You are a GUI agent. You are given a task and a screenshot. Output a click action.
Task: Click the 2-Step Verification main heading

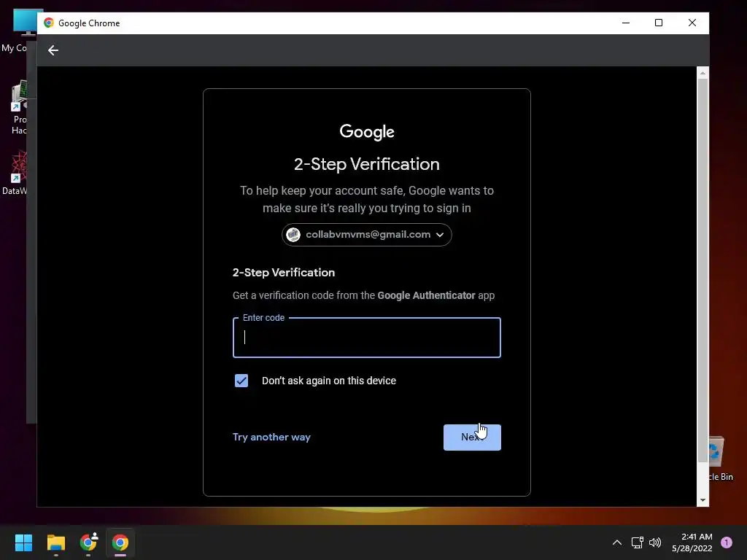[x=366, y=164]
